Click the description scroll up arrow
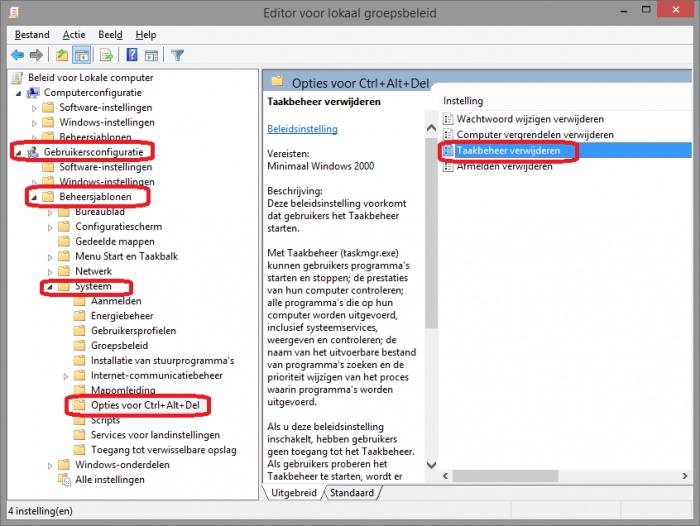 pos(431,128)
